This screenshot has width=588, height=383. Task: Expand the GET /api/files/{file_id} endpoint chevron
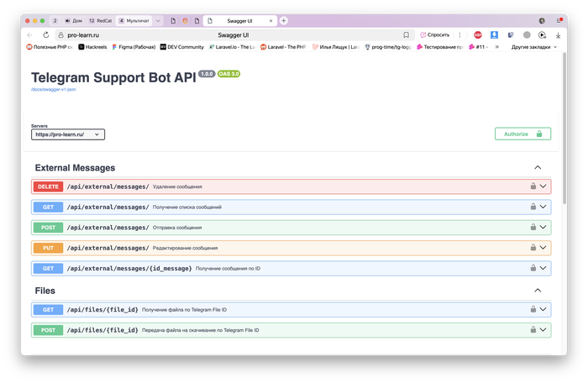543,310
